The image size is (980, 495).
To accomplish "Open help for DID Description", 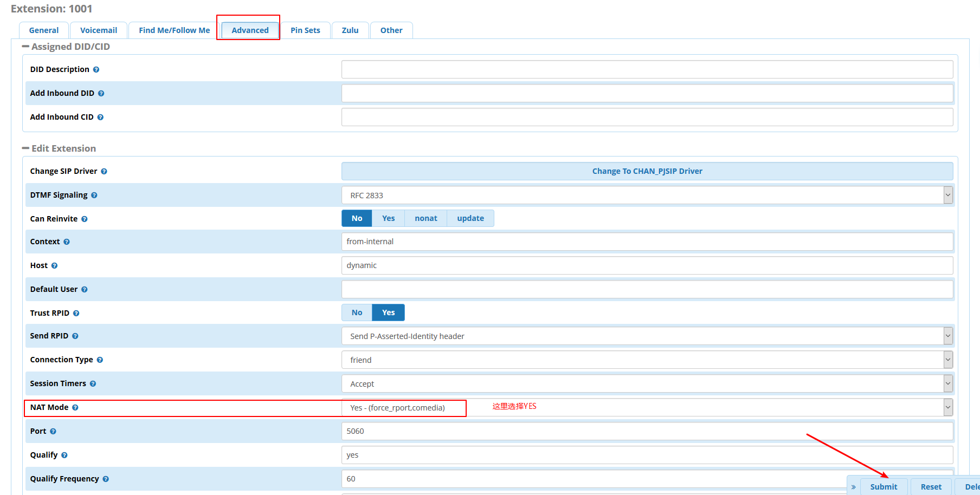I will [x=96, y=70].
